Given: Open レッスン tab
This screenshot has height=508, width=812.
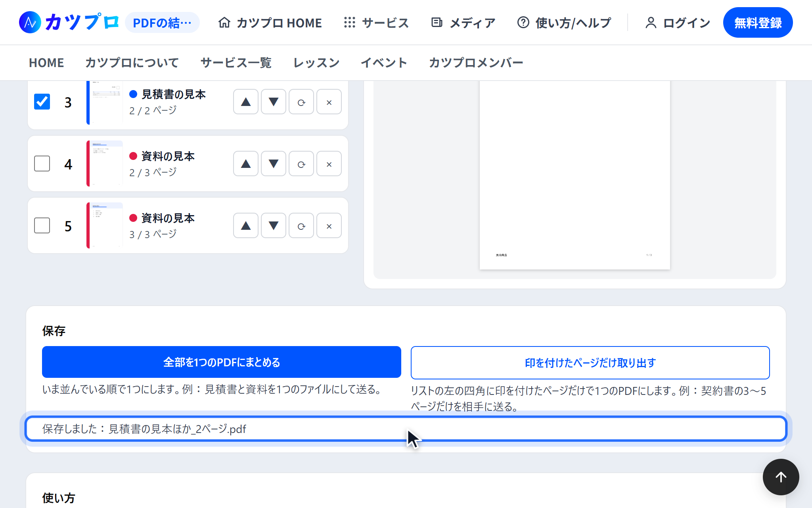Looking at the screenshot, I should (x=316, y=63).
